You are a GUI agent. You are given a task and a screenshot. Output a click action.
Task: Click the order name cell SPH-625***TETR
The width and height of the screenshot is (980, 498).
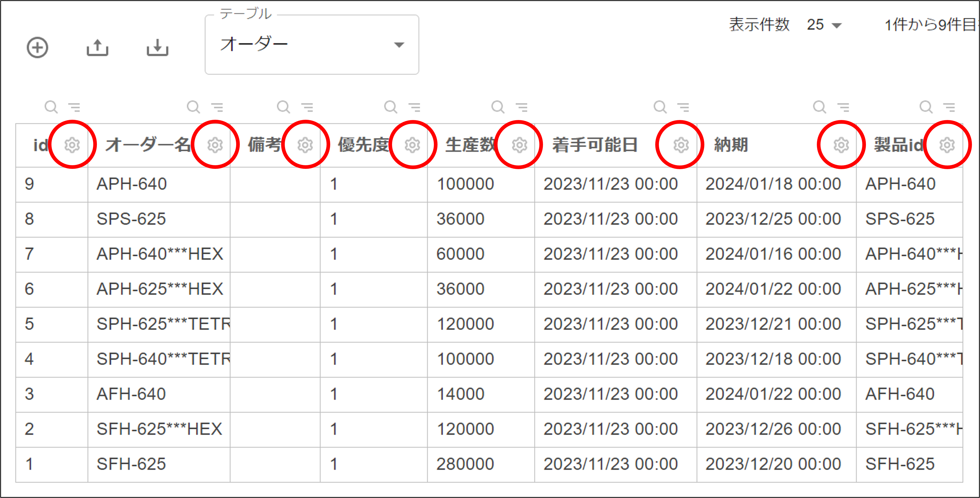pos(159,324)
